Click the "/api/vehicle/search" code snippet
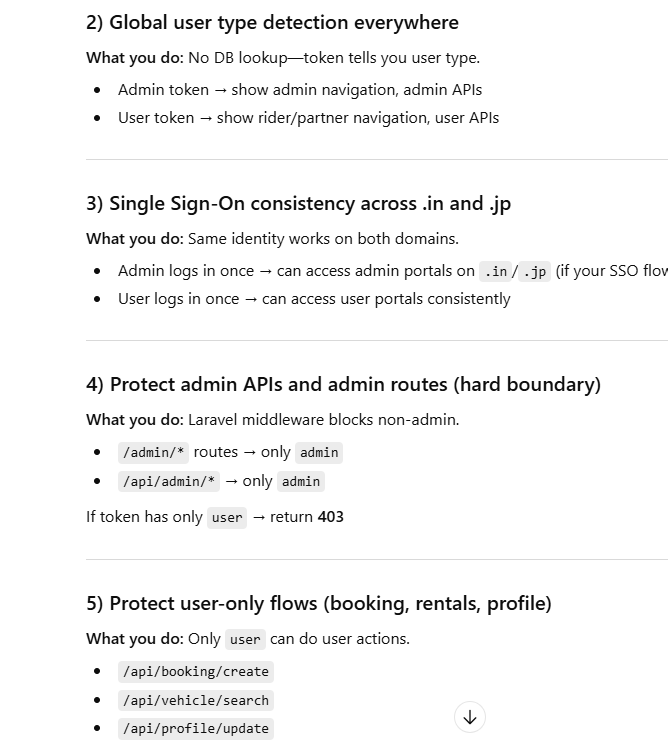668x746 pixels. [x=195, y=701]
